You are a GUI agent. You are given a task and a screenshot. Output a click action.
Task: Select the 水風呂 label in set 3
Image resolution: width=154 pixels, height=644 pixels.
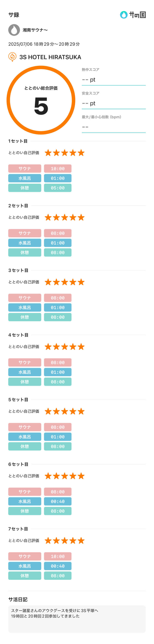tap(25, 308)
